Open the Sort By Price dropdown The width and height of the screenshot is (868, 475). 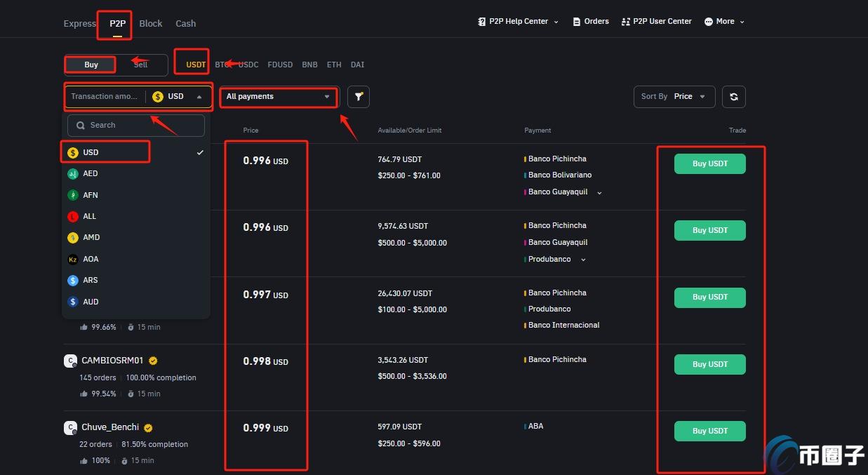[673, 97]
